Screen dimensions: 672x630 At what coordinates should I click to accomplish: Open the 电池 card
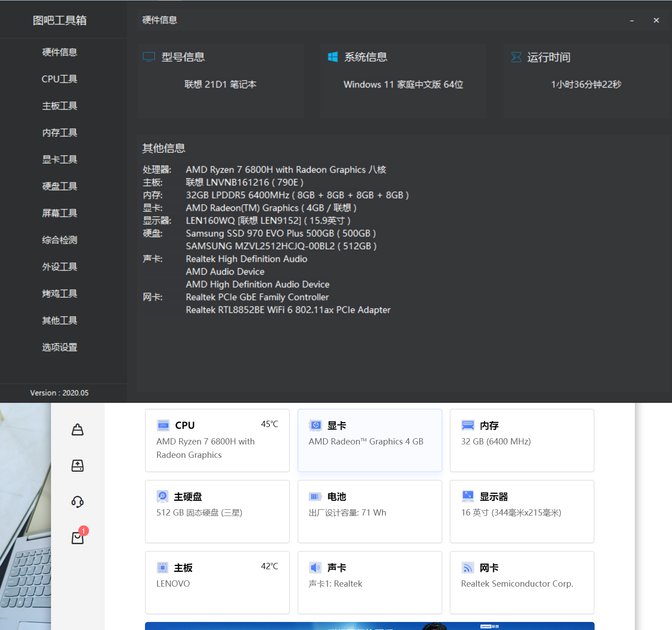[x=370, y=512]
